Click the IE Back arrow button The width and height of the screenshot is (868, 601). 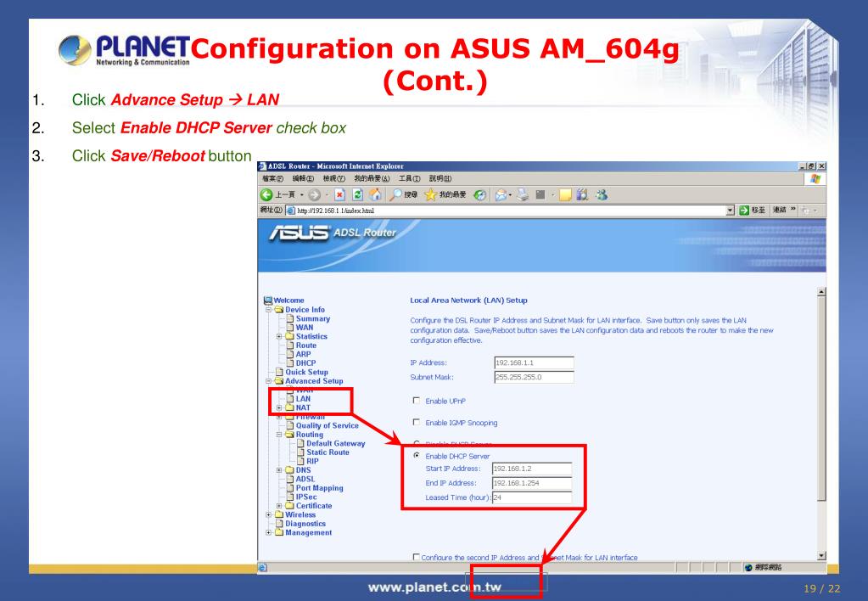coord(266,194)
